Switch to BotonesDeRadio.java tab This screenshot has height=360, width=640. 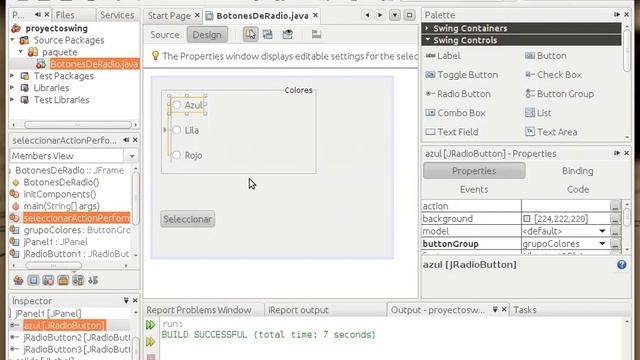[x=262, y=16]
